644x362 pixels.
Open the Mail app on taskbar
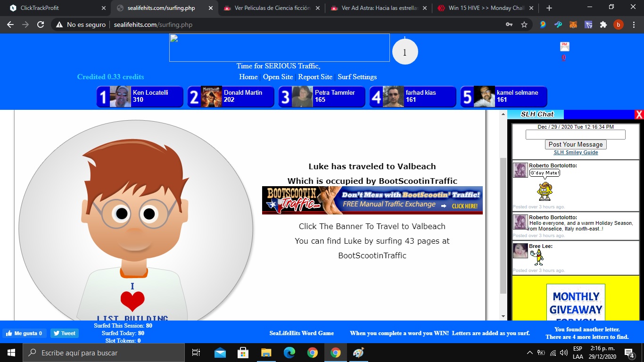tap(220, 353)
